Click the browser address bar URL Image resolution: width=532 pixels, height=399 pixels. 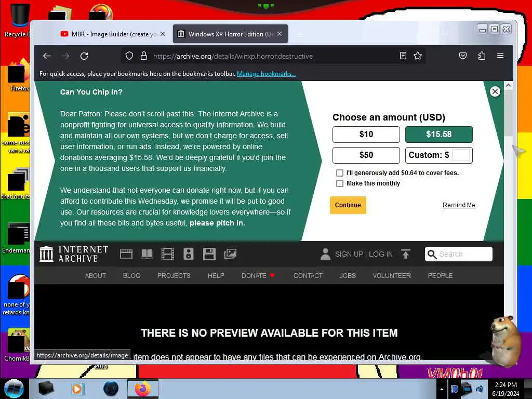click(233, 56)
